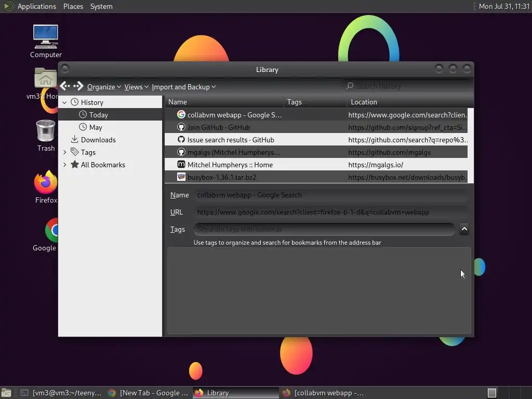Click GitHub favicon beside Issue search results
532x399 pixels.
pos(181,139)
